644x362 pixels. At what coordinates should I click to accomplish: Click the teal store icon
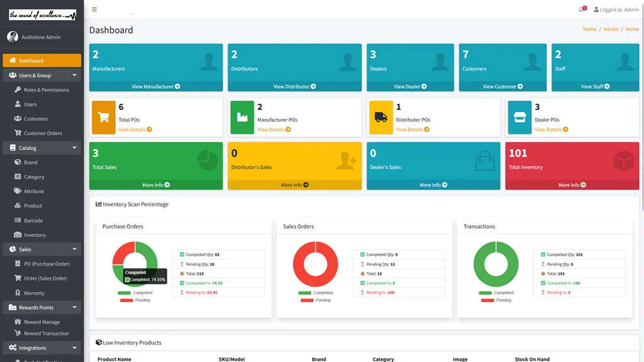coord(519,117)
